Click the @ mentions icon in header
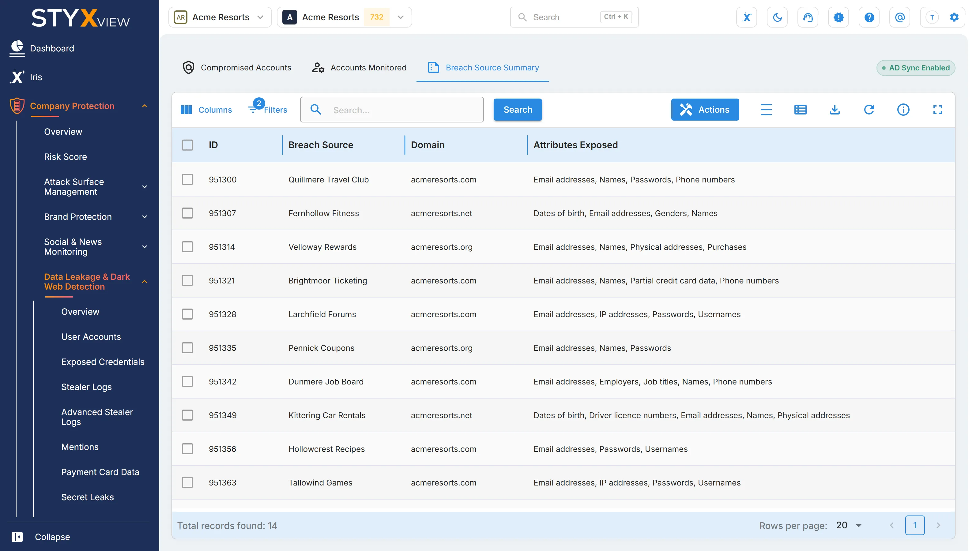The image size is (980, 551). pos(900,17)
